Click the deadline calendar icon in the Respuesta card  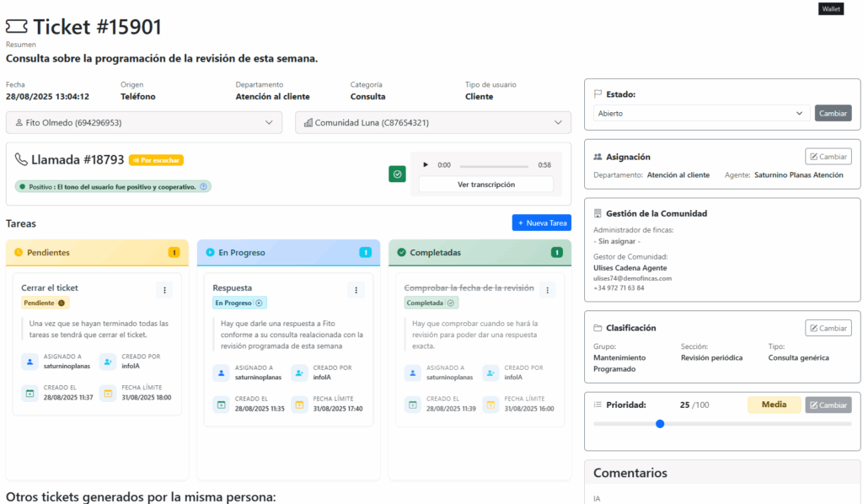[299, 404]
